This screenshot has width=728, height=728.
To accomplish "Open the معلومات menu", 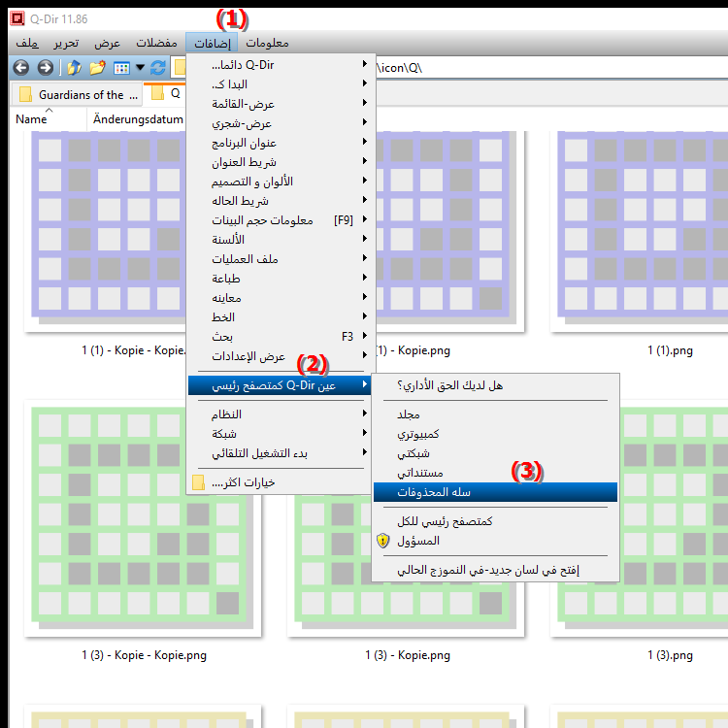I will click(x=267, y=43).
